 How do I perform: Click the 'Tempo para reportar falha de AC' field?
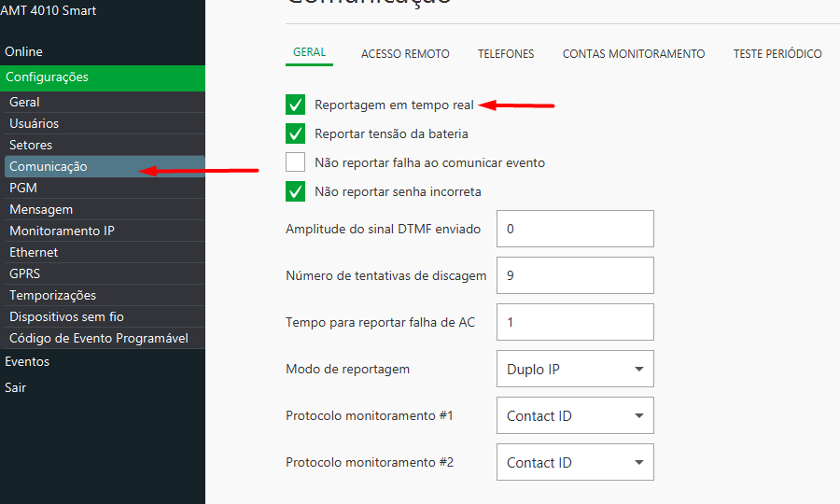pyautogui.click(x=575, y=322)
